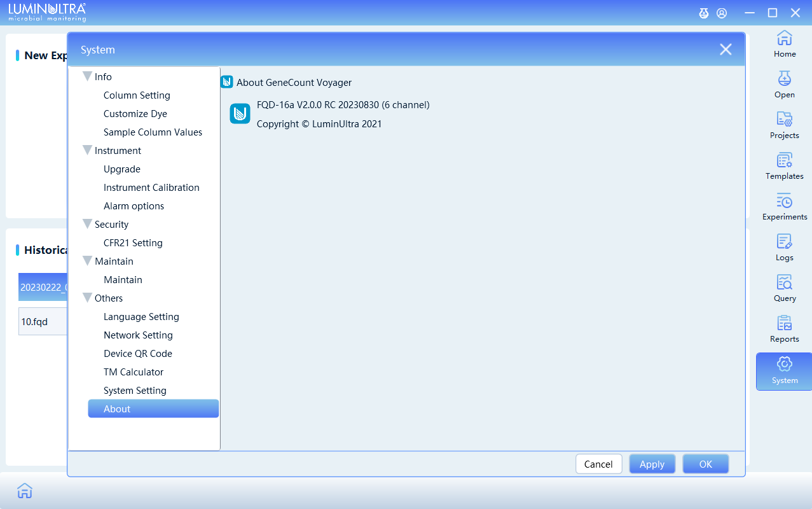The width and height of the screenshot is (812, 509).
Task: Open Network Setting
Action: click(x=138, y=335)
